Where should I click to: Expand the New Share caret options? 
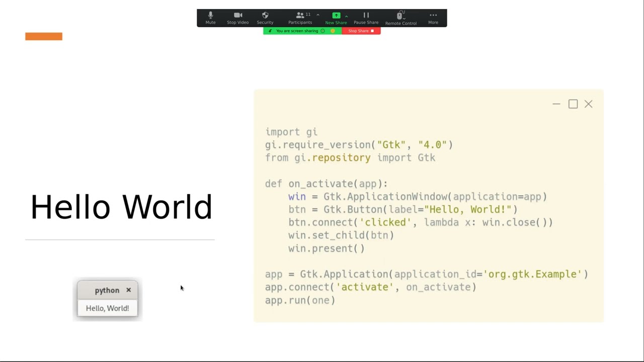[347, 16]
